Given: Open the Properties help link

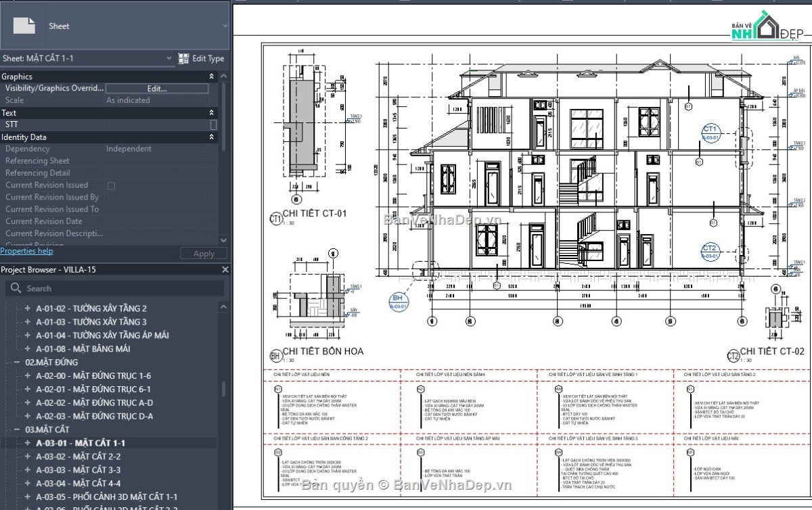Looking at the screenshot, I should 26,250.
